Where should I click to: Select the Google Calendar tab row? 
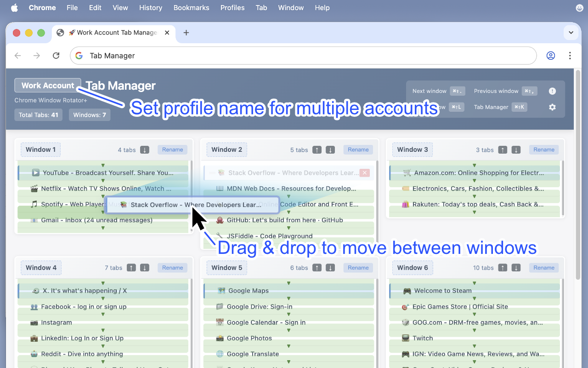pos(288,322)
